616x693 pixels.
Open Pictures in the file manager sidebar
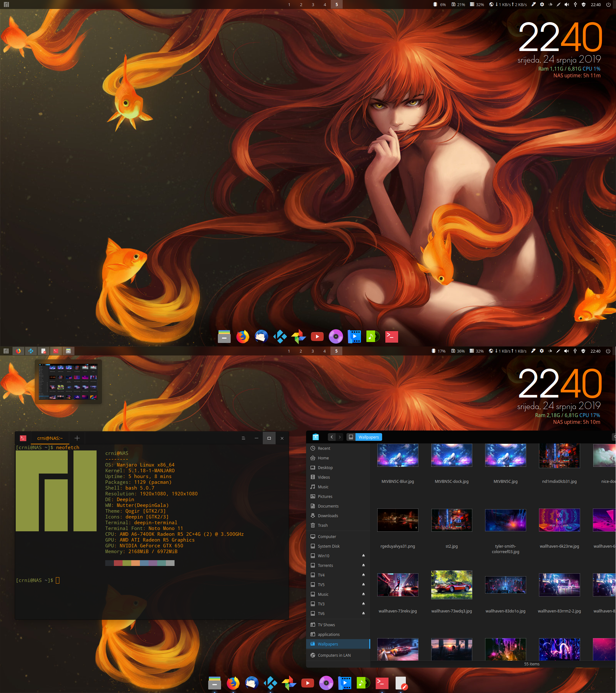(x=338, y=496)
